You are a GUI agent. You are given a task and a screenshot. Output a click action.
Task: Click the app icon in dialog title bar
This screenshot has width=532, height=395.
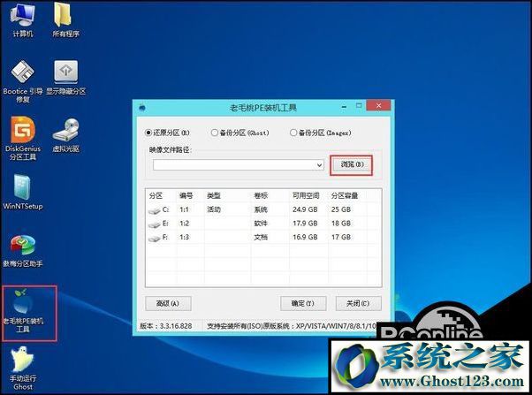(142, 108)
